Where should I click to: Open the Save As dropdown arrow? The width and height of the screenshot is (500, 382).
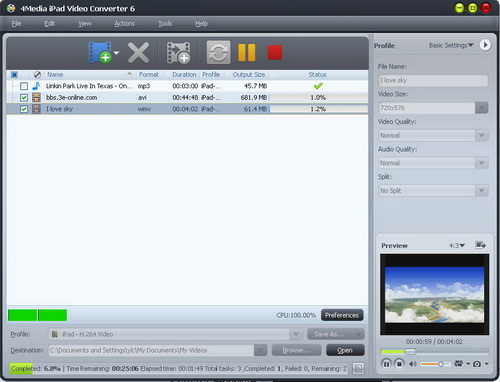pos(359,334)
